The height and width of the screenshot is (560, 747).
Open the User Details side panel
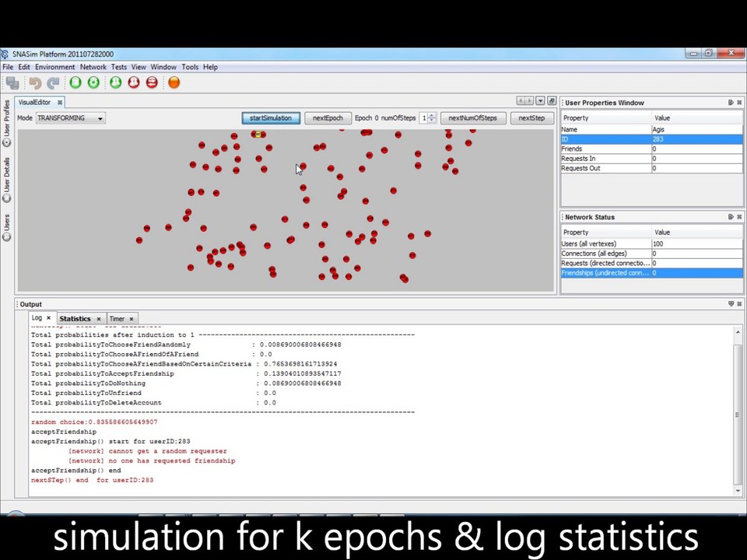coord(7,180)
